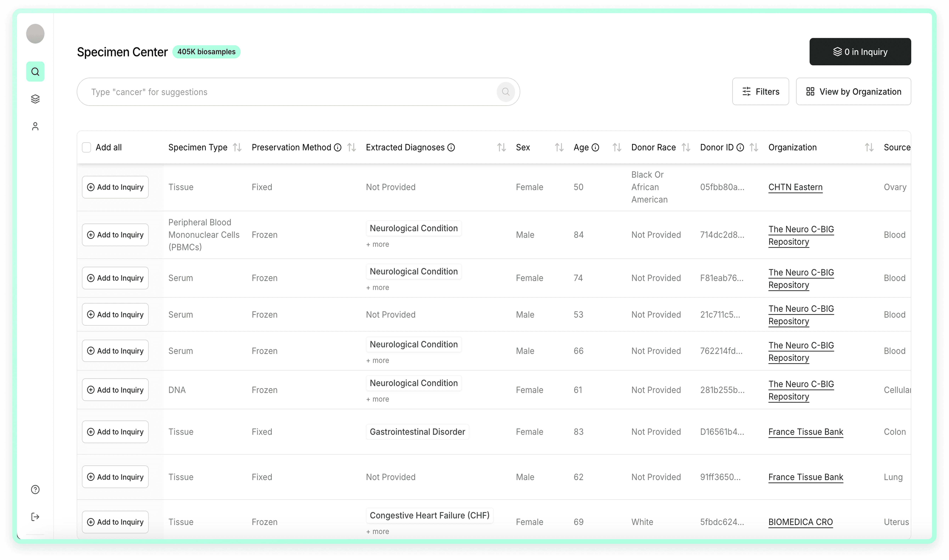The height and width of the screenshot is (560, 949).
Task: Open the user profile sidebar icon
Action: pyautogui.click(x=35, y=126)
